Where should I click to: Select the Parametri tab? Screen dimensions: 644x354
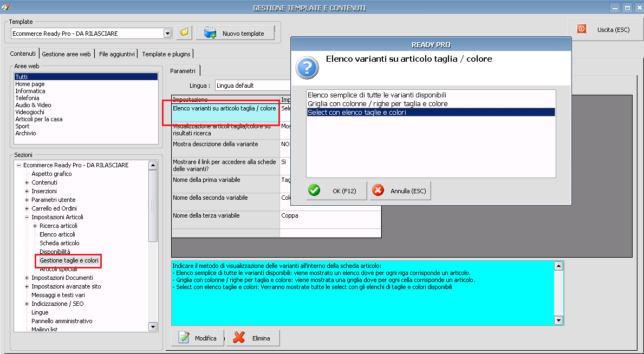(183, 70)
